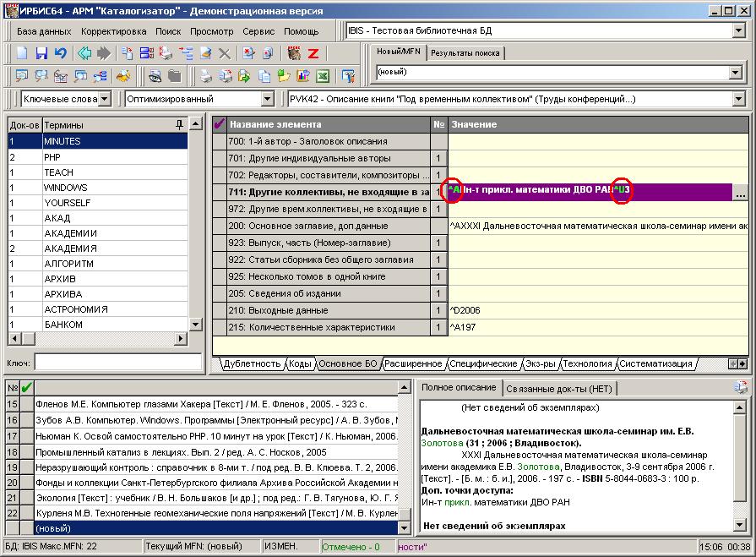The image size is (756, 557).
Task: Click the document with green arrow export icon
Action: pyautogui.click(x=244, y=76)
